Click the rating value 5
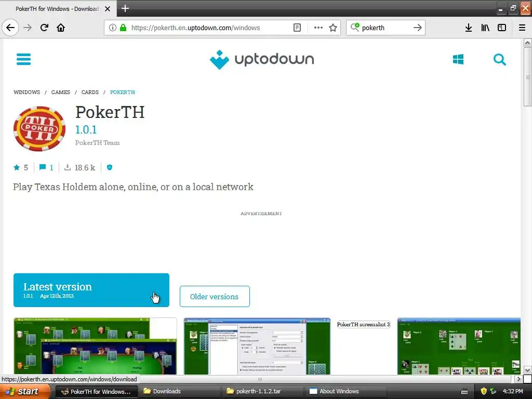Viewport: 532px width, 399px height. point(26,168)
